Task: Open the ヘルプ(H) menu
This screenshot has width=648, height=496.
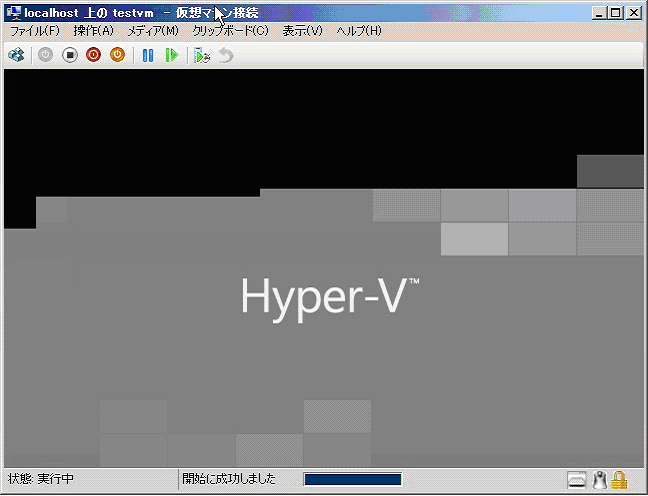Action: (359, 31)
